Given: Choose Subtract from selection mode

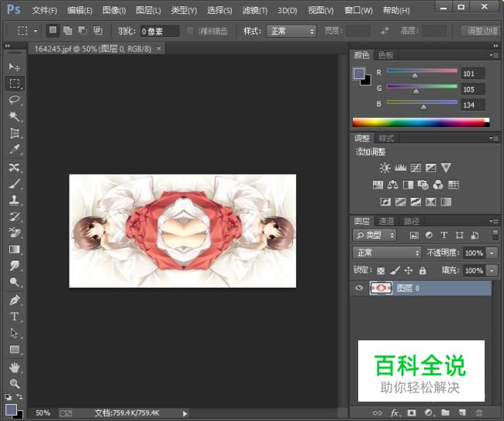Looking at the screenshot, I should pos(83,31).
